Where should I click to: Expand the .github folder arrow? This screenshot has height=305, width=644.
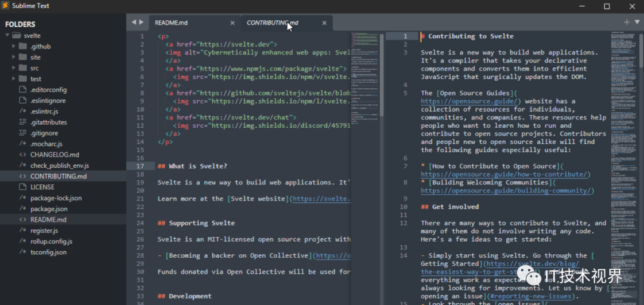click(14, 46)
